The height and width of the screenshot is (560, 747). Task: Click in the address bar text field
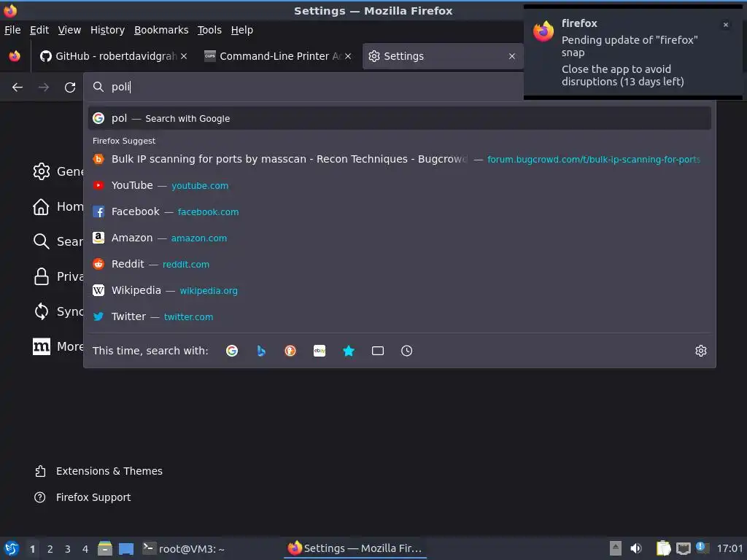314,87
